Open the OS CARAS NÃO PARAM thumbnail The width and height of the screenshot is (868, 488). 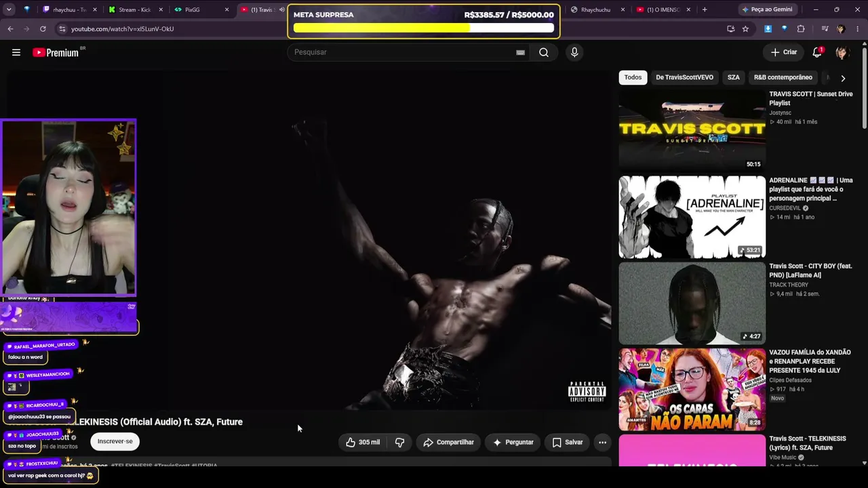692,389
